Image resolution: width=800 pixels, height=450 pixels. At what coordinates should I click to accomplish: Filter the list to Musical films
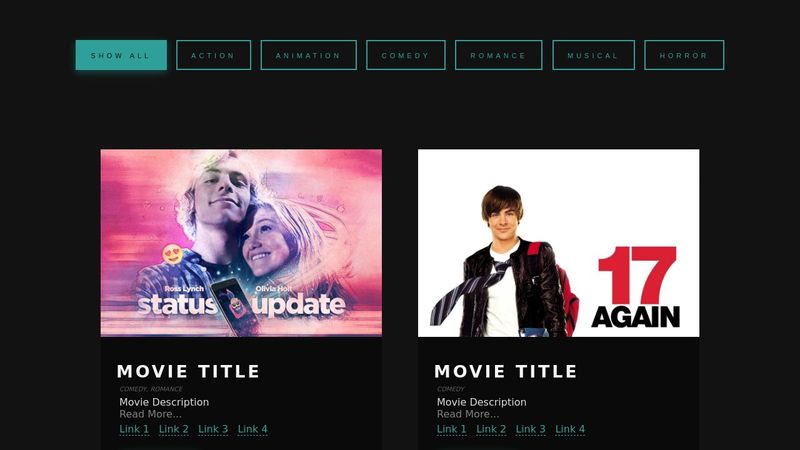[593, 55]
